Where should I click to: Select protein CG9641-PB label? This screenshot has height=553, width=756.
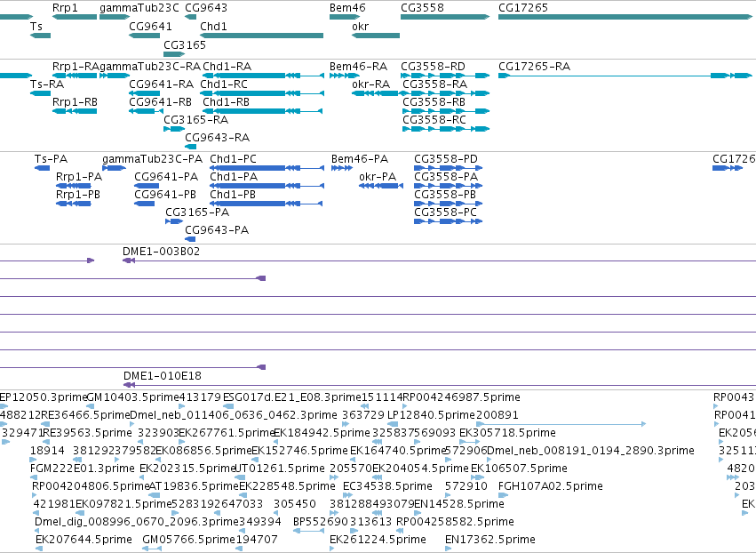(x=165, y=195)
